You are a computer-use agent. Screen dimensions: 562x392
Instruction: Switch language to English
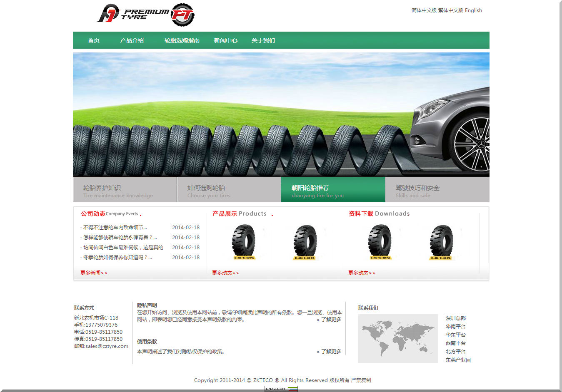(473, 10)
